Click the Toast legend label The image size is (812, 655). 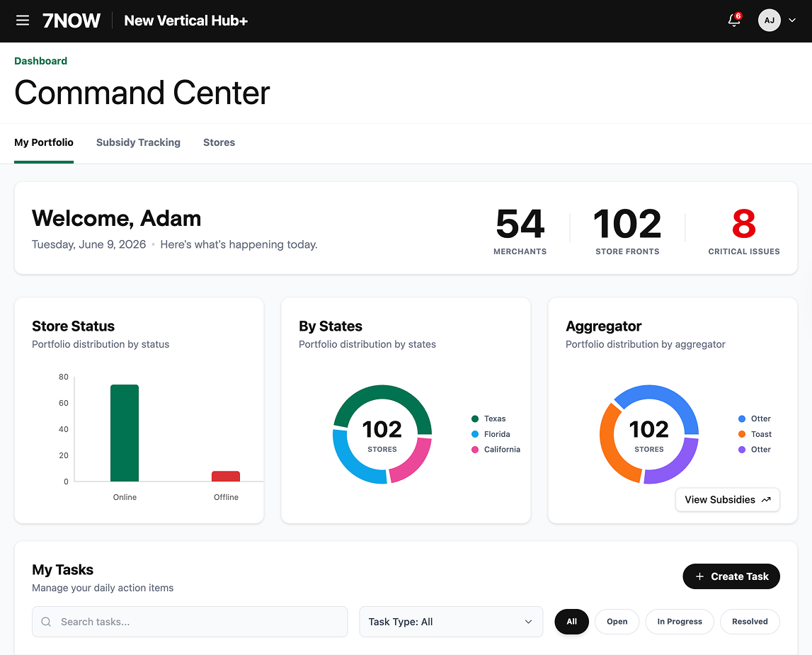point(761,434)
